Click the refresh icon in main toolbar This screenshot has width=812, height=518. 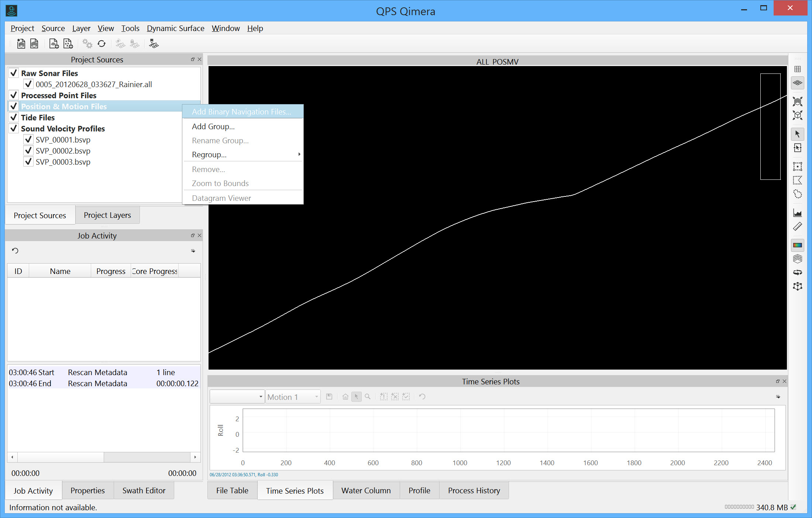click(x=101, y=44)
